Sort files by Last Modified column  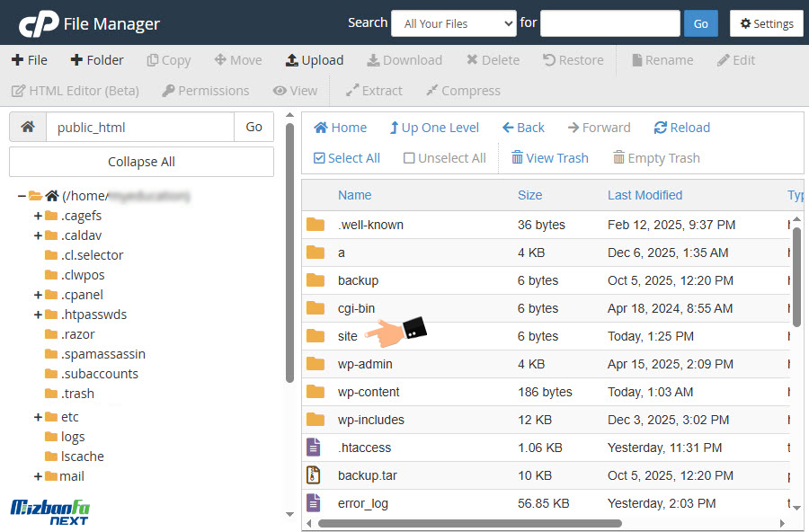(x=645, y=195)
